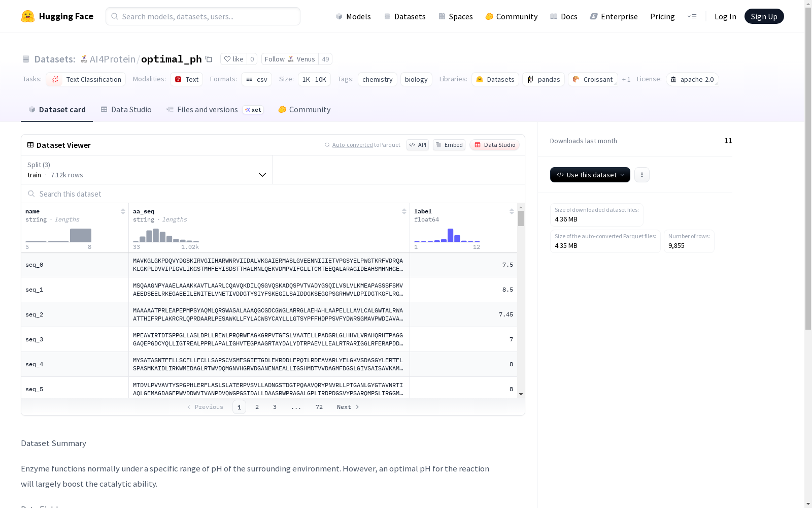Follow Venus with the Follow button

(x=290, y=59)
